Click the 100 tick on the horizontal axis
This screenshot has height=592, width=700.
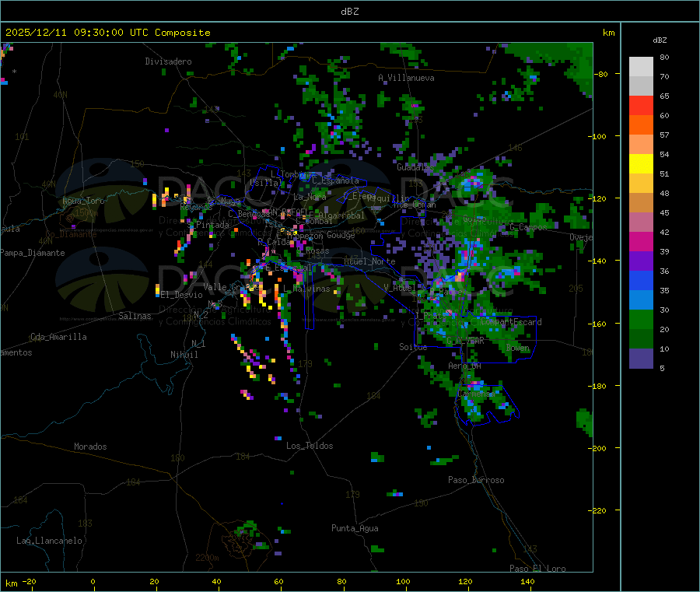click(x=403, y=582)
